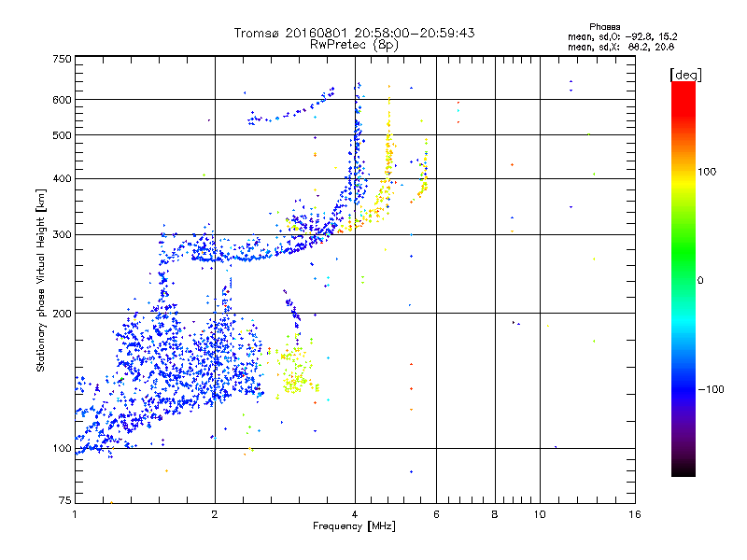Click the '[deg]' colorbar unit label
Screen dimensions: 747x560
(685, 75)
